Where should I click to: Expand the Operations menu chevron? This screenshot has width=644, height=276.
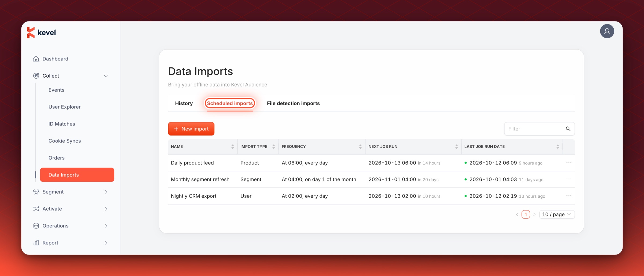[106, 226]
